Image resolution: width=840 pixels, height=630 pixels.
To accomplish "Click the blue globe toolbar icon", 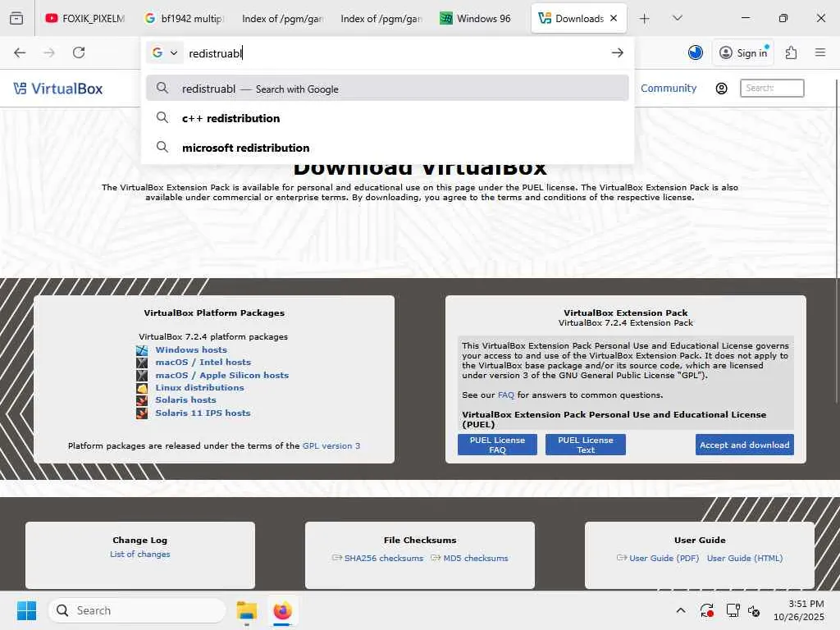I will 696,52.
